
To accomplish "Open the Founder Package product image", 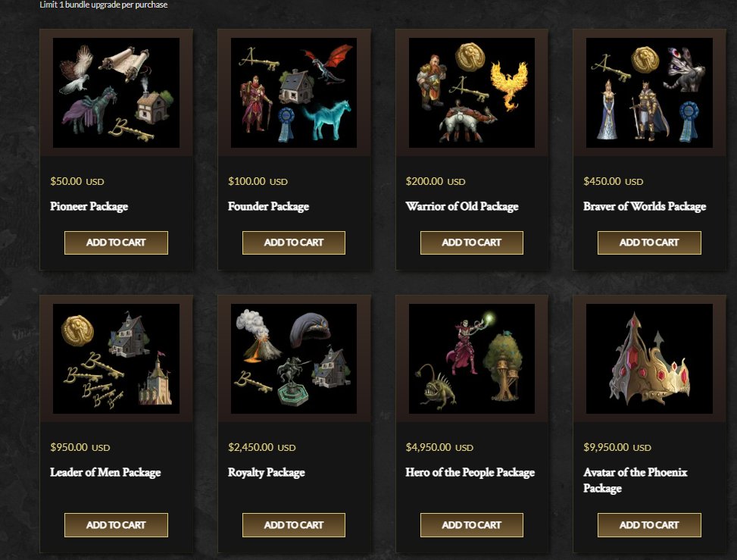I will [294, 92].
